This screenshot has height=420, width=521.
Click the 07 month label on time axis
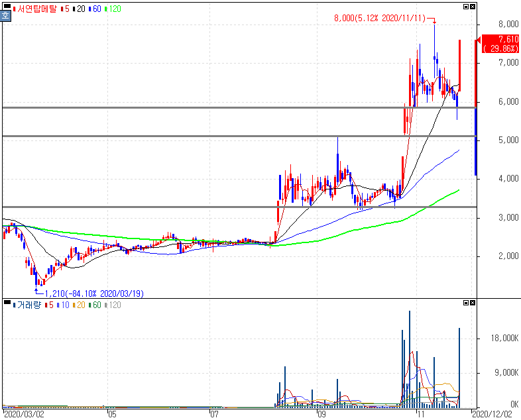tap(215, 414)
